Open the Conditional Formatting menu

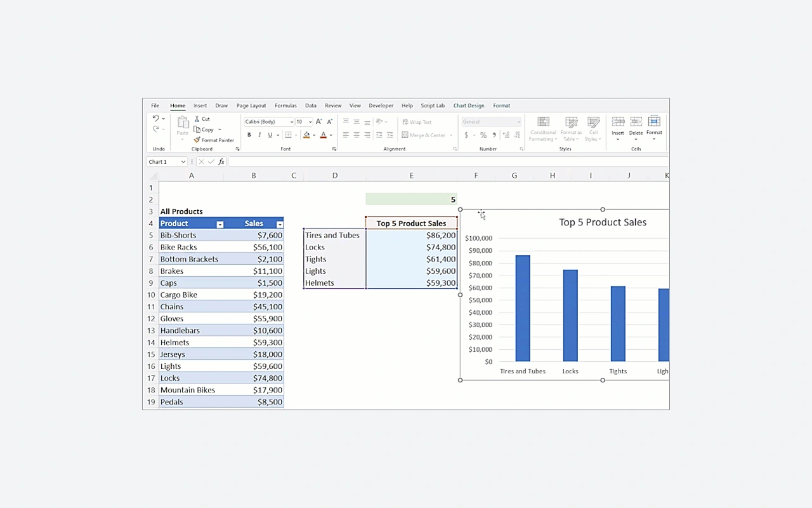point(543,129)
